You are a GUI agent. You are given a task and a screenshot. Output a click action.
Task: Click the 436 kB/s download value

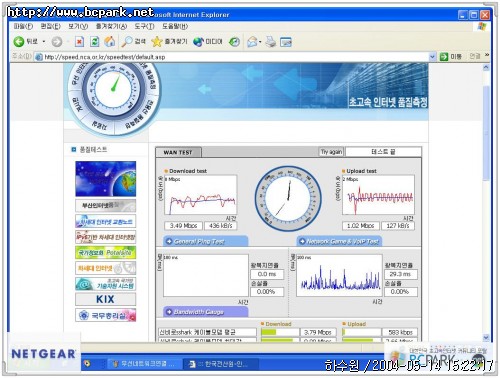pyautogui.click(x=220, y=226)
